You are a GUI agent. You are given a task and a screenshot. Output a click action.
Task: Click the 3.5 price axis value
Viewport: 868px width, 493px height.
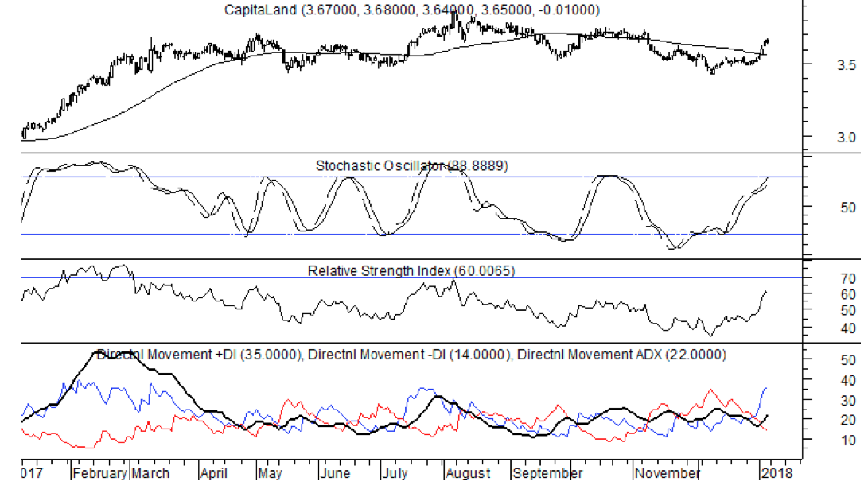tap(847, 65)
